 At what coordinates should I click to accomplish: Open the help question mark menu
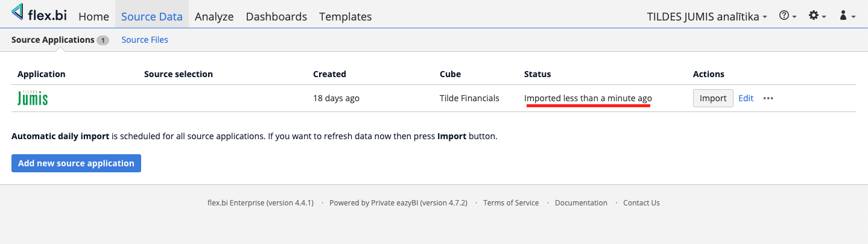click(x=788, y=16)
